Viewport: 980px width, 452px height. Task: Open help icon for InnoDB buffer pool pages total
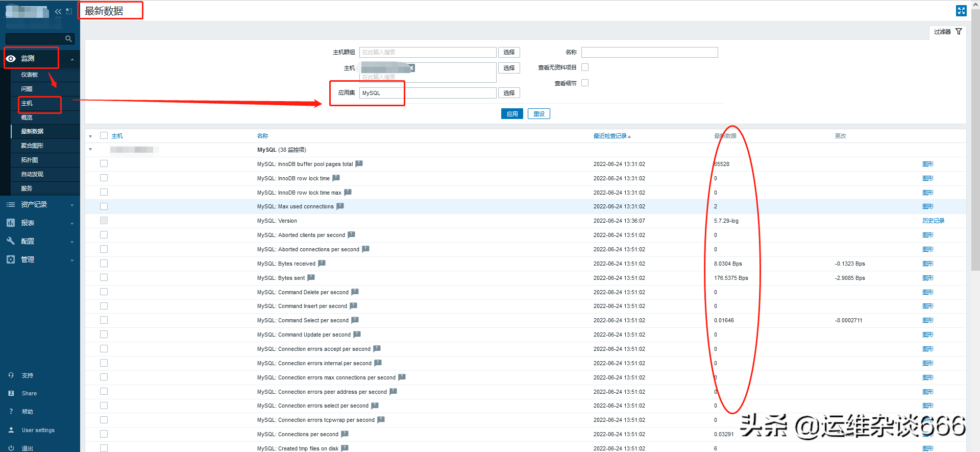(x=359, y=164)
